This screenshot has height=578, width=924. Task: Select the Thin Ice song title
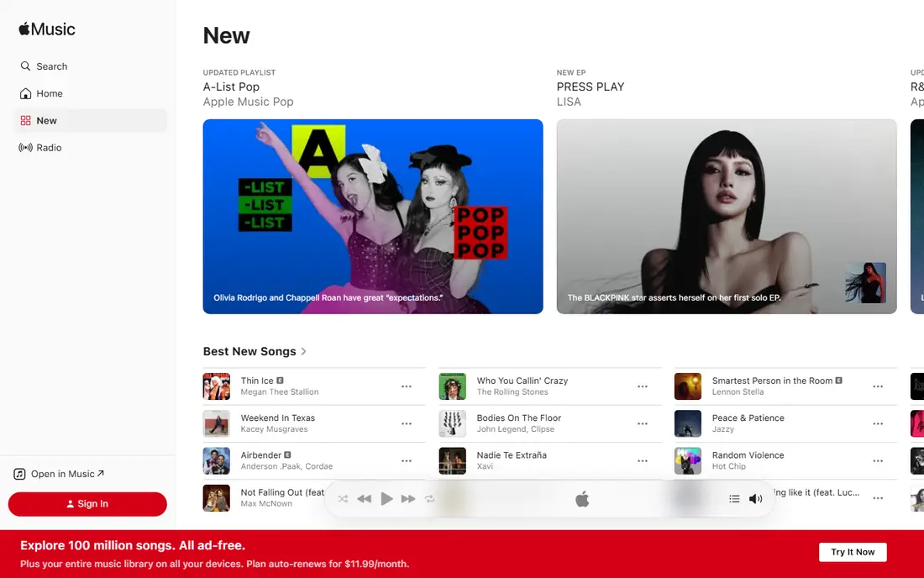pyautogui.click(x=257, y=381)
